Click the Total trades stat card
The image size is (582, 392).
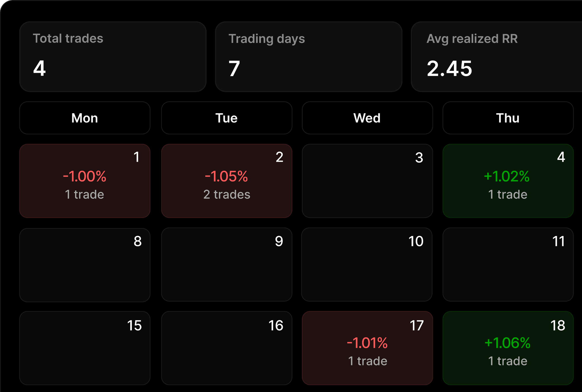(x=113, y=56)
